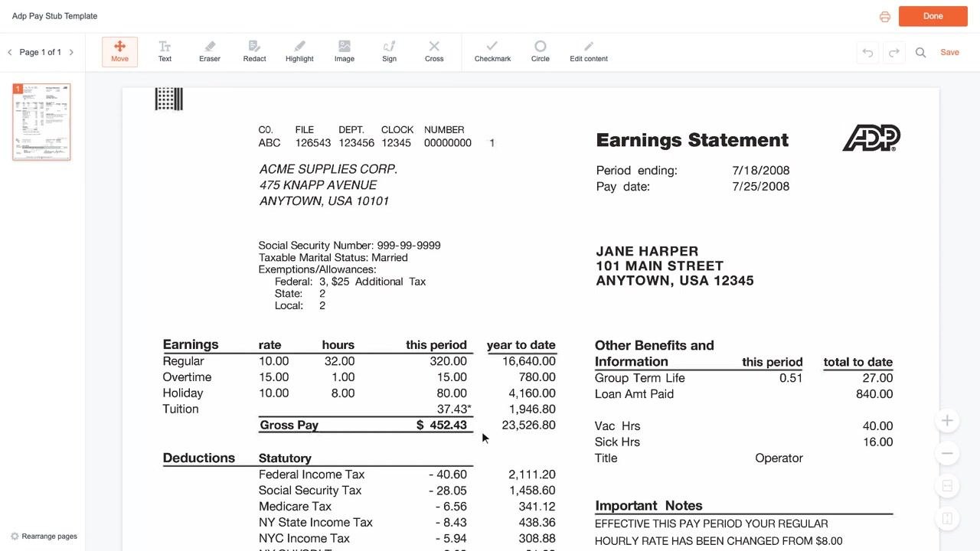Viewport: 980px width, 551px height.
Task: Zoom in with the plus button
Action: pyautogui.click(x=947, y=421)
